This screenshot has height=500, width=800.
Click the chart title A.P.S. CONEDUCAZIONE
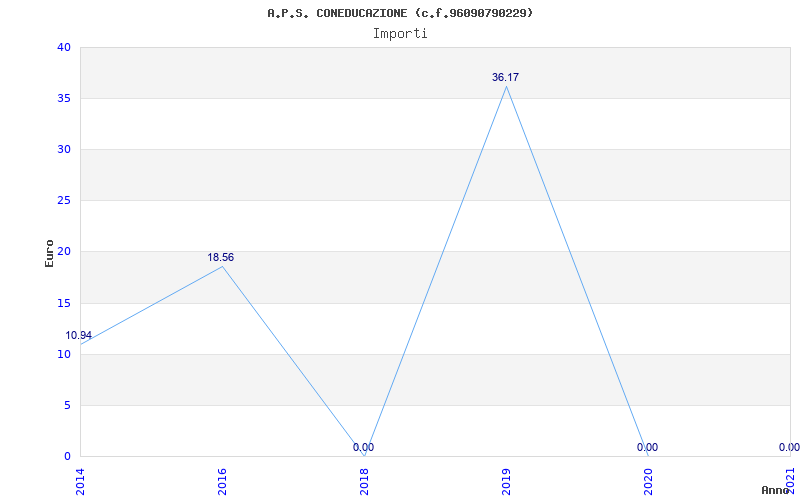(x=400, y=13)
